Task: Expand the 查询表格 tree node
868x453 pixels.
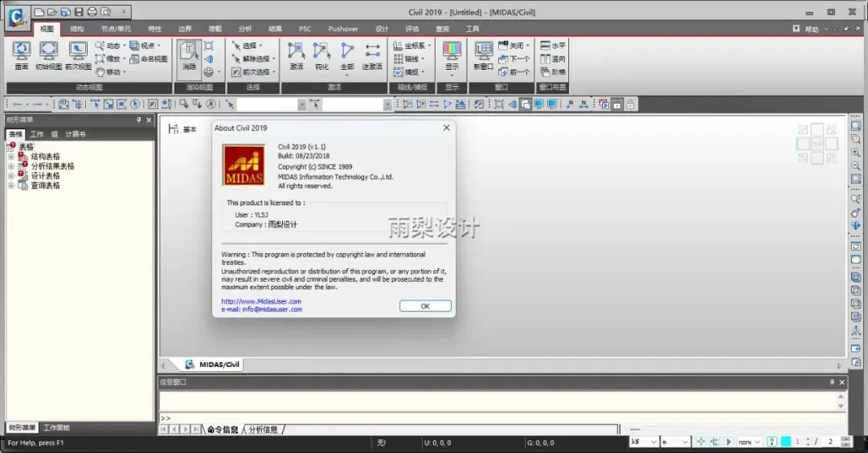Action: [10, 186]
